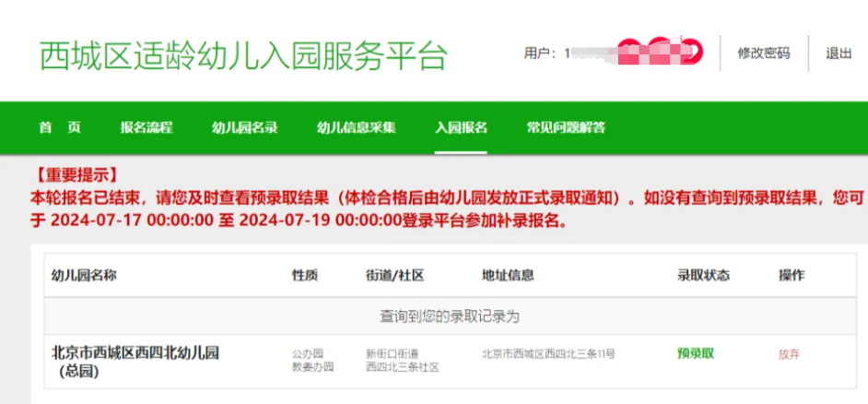Go to the 首页 nav item
This screenshot has width=868, height=404.
point(60,127)
